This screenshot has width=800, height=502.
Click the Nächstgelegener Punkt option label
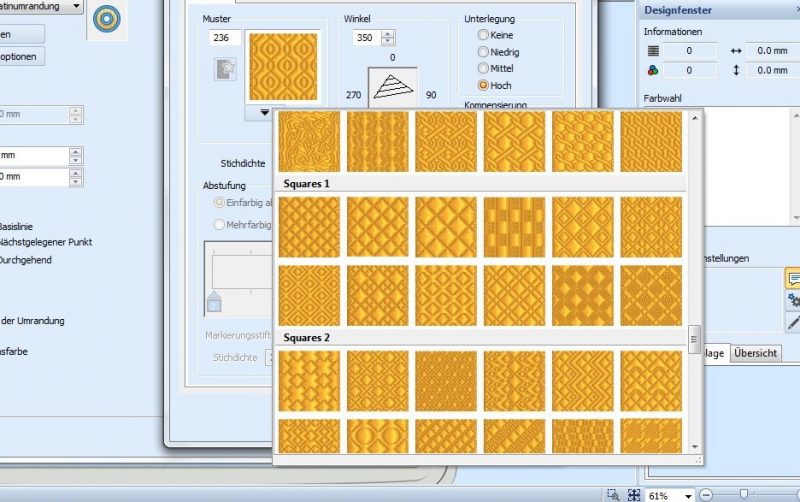(45, 242)
